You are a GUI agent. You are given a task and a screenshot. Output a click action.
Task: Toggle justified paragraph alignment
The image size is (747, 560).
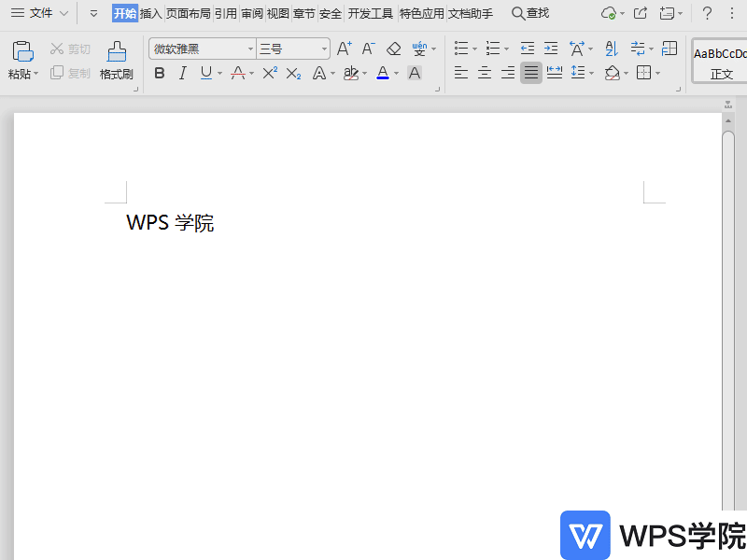pos(530,73)
